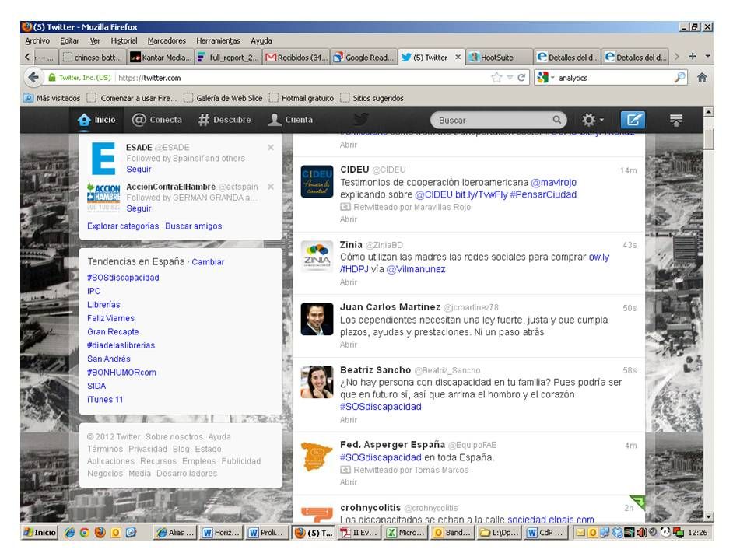Expand the Juan Carlos Martínez tweet
The width and height of the screenshot is (747, 560).
pos(349,345)
